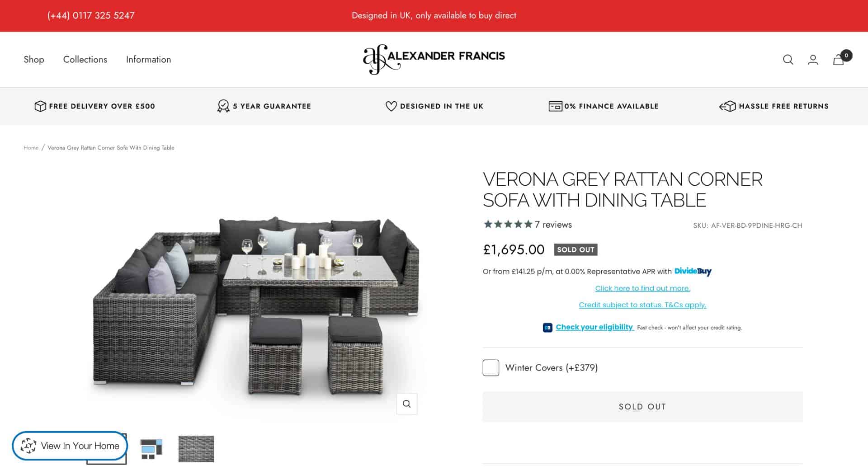The image size is (868, 470).
Task: Expand the Information menu
Action: pos(148,60)
